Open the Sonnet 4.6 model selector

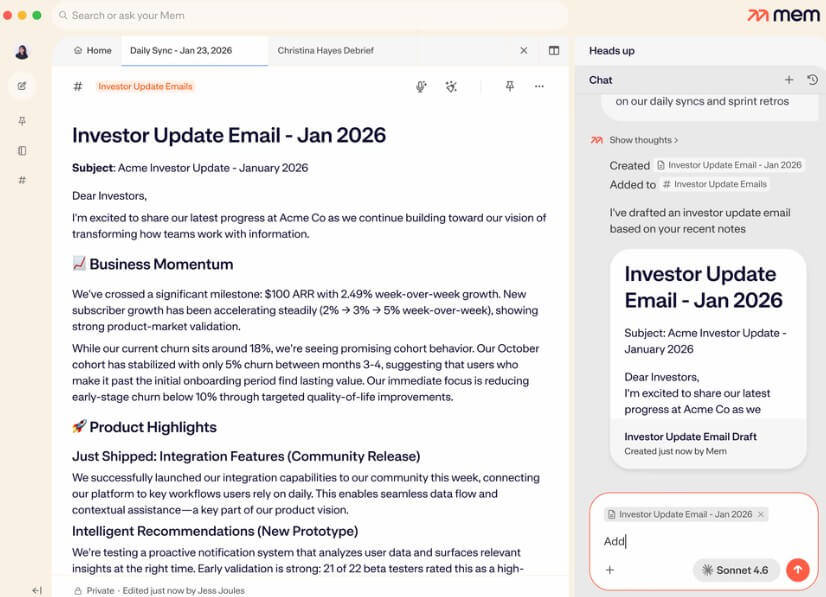736,570
